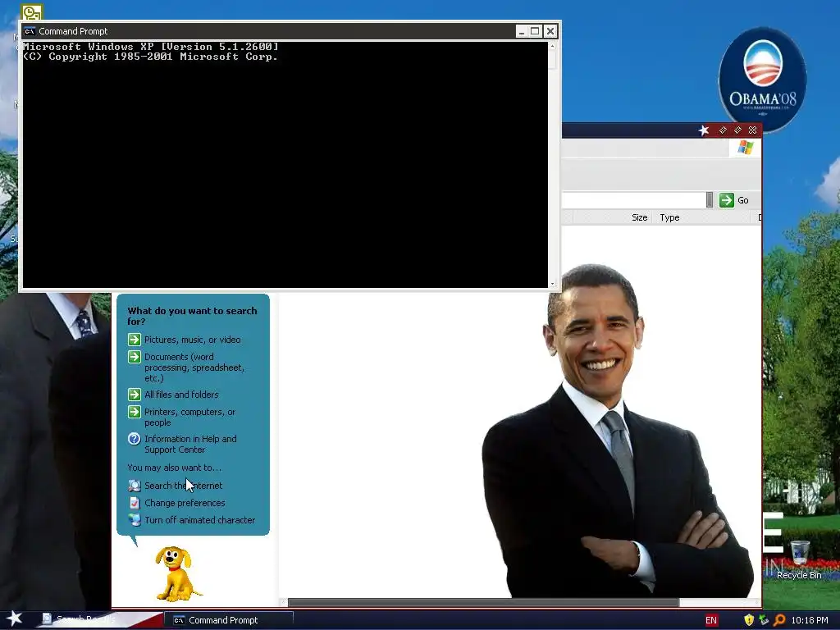Open Information in Help and Support Center
The width and height of the screenshot is (840, 630).
click(190, 444)
